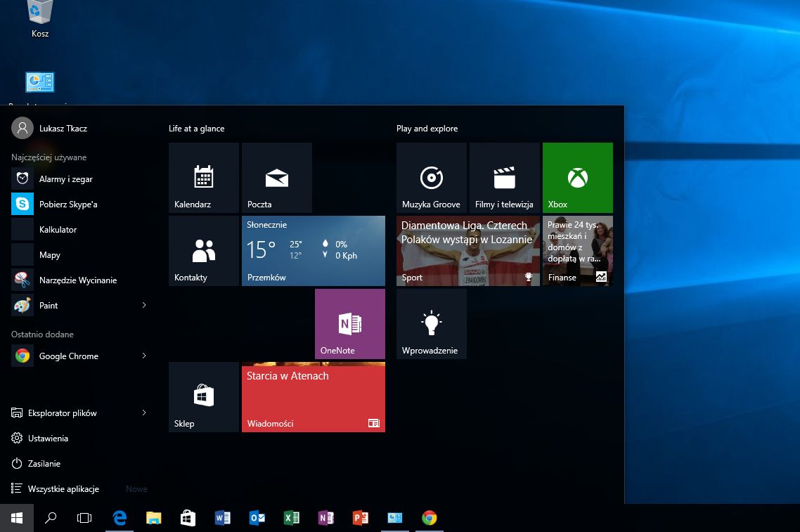This screenshot has height=532, width=800.
Task: Open the Kalendarz tile
Action: click(x=204, y=177)
